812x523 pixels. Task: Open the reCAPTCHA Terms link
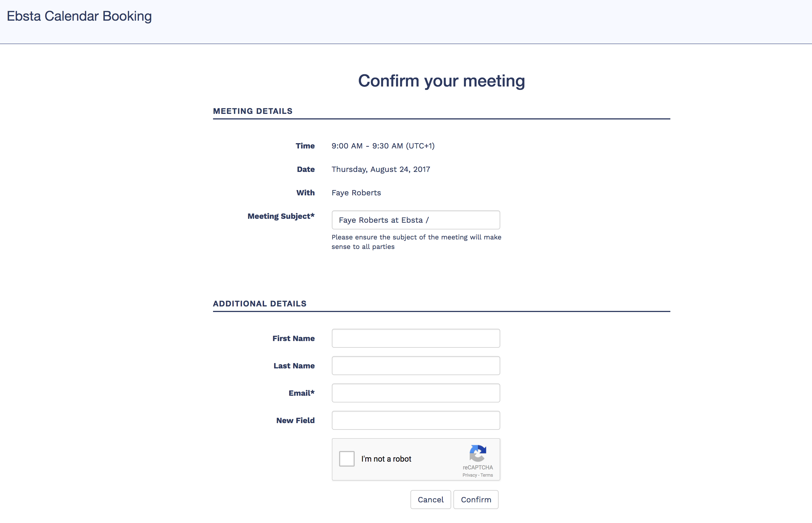487,475
